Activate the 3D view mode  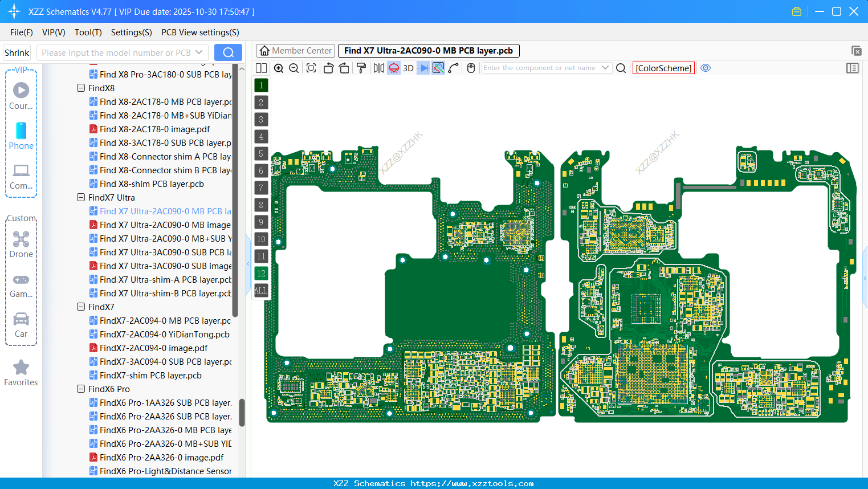(408, 68)
